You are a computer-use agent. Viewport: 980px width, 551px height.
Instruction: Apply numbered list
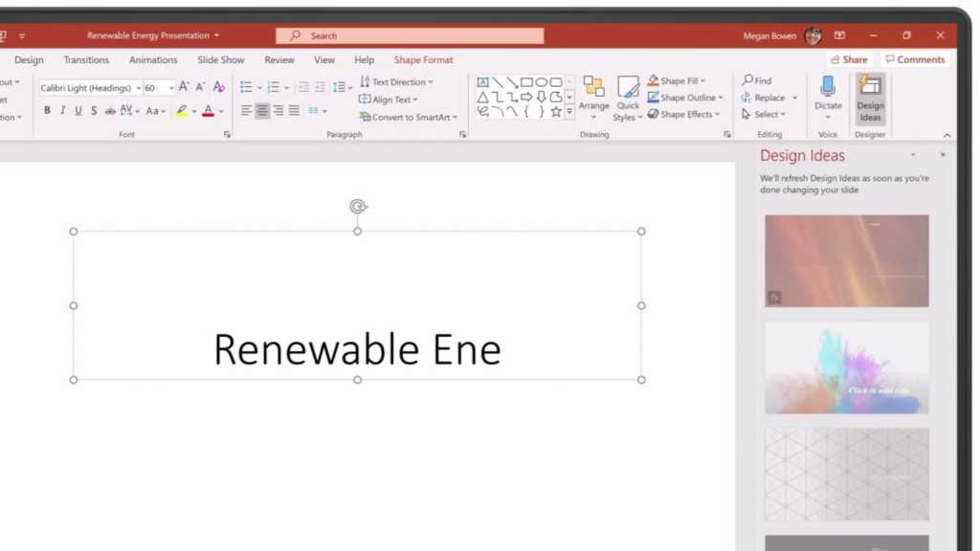point(273,87)
